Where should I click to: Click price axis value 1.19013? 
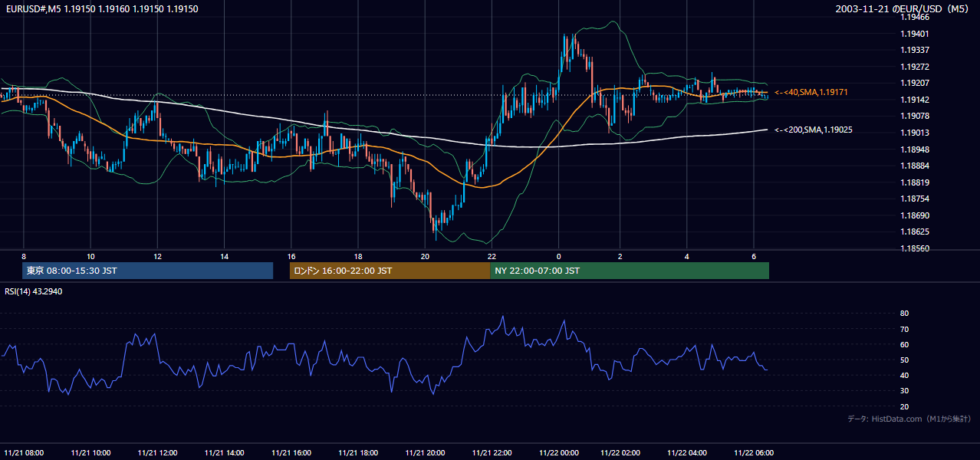coord(915,133)
